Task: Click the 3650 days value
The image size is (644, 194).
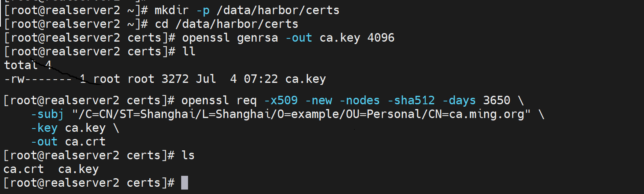Action: coord(496,100)
